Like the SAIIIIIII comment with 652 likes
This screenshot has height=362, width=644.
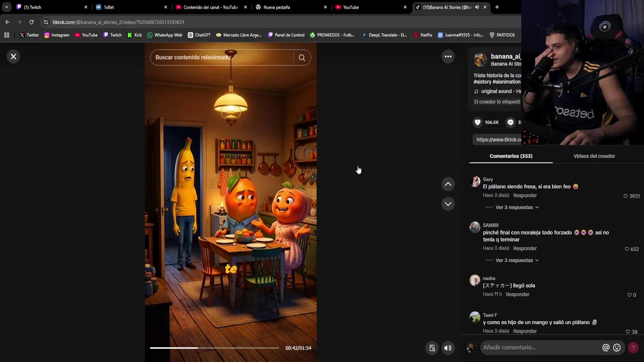pyautogui.click(x=627, y=249)
